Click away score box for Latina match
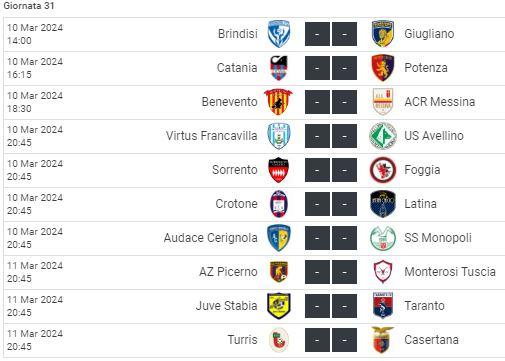The image size is (505, 361). point(344,204)
